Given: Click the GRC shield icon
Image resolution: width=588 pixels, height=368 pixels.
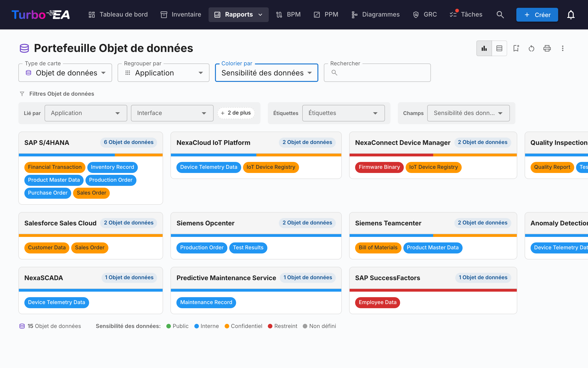Looking at the screenshot, I should [x=416, y=14].
